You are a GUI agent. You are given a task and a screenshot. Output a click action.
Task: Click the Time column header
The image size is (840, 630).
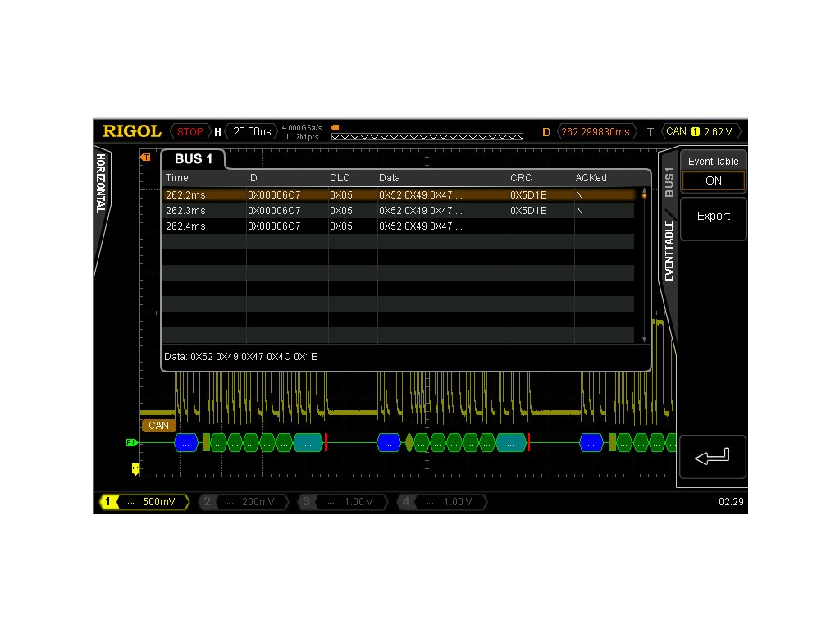tap(177, 178)
